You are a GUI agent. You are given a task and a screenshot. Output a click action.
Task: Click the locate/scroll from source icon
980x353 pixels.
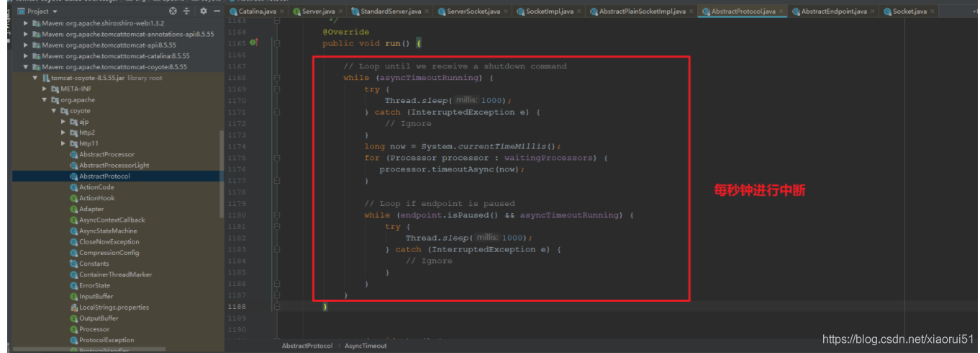point(173,12)
